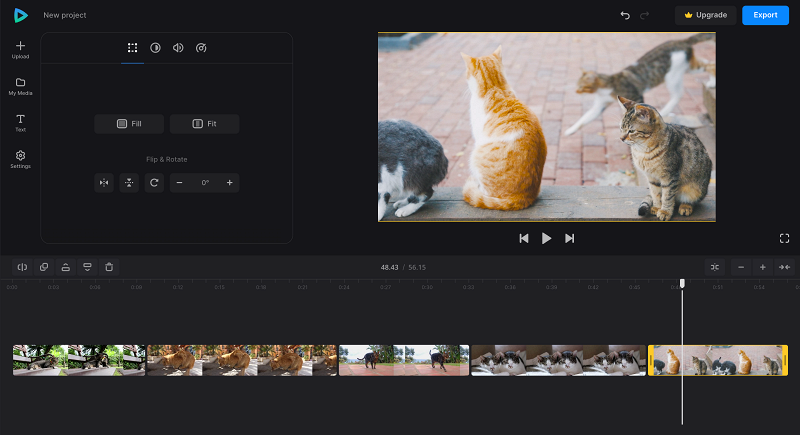Move the clip to the track below

pyautogui.click(x=87, y=267)
